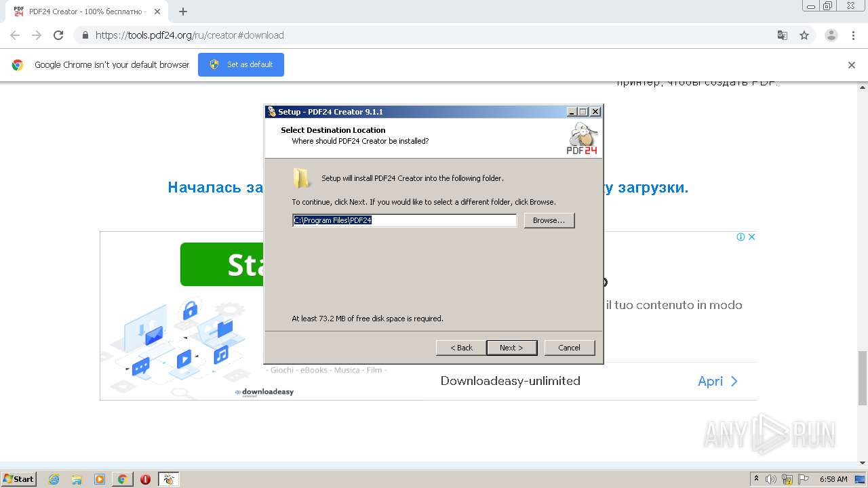Viewport: 868px width, 488px height.
Task: Open a new Chrome tab
Action: coord(182,12)
